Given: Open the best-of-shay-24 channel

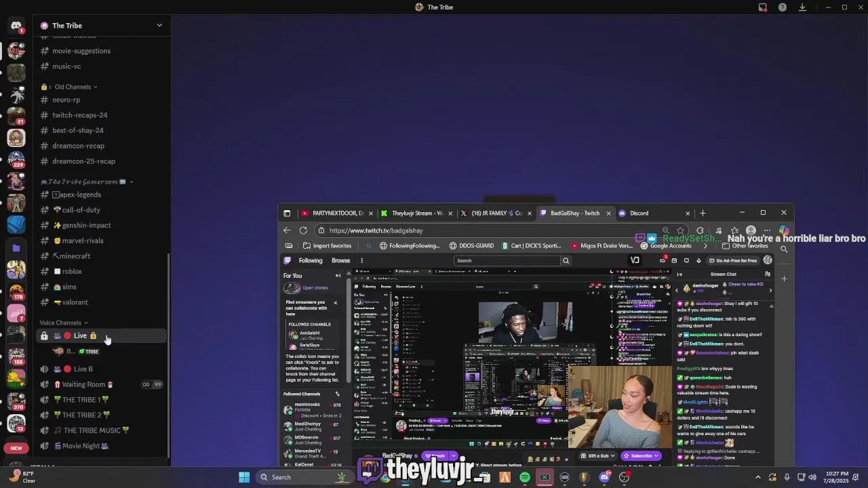Looking at the screenshot, I should click(102, 130).
